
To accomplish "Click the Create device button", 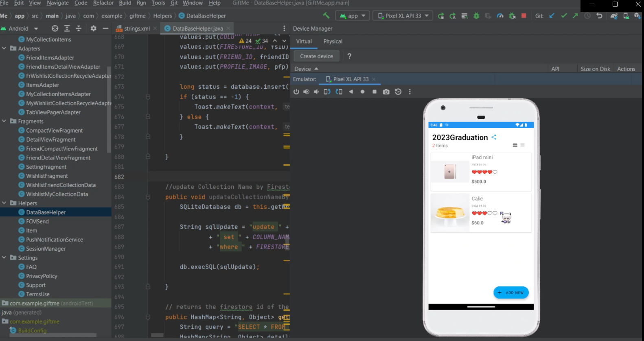I will (317, 56).
